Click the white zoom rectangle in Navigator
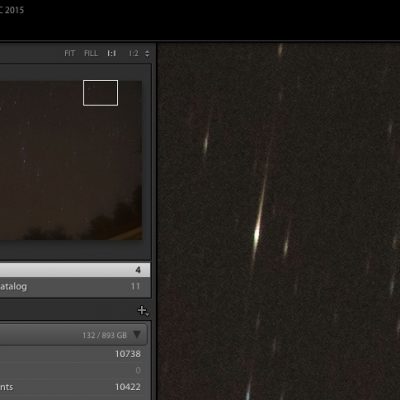This screenshot has width=400, height=400. (x=100, y=93)
